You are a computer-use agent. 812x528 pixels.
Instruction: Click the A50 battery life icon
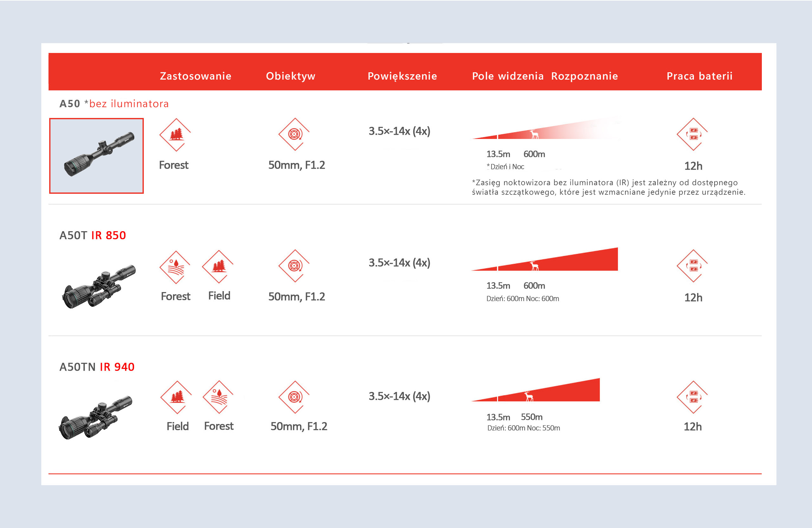pyautogui.click(x=693, y=134)
